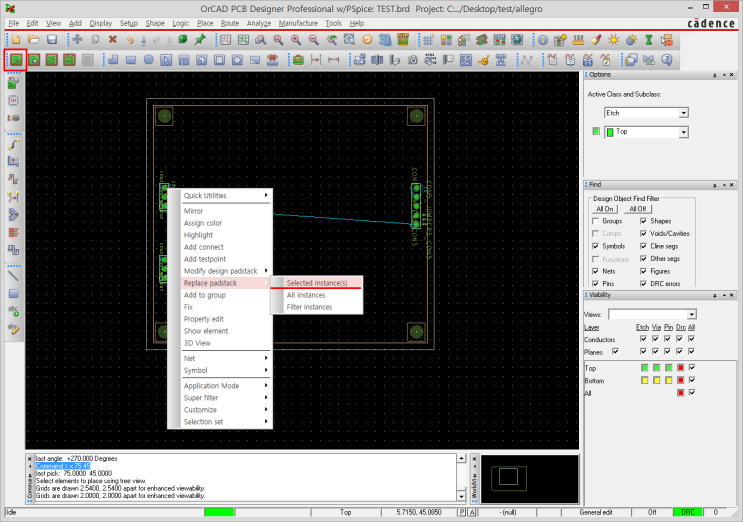Click the first green placement mode icon
The image size is (743, 522).
17,60
